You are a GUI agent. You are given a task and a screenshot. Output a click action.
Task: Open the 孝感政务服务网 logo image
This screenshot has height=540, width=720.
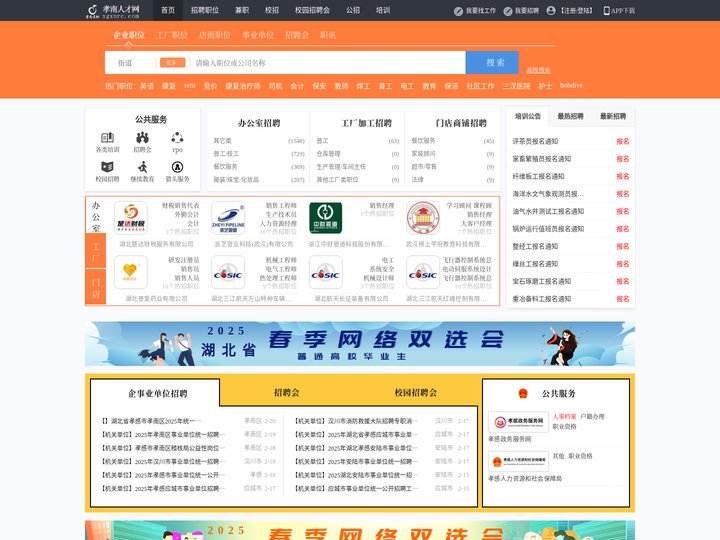(518, 422)
